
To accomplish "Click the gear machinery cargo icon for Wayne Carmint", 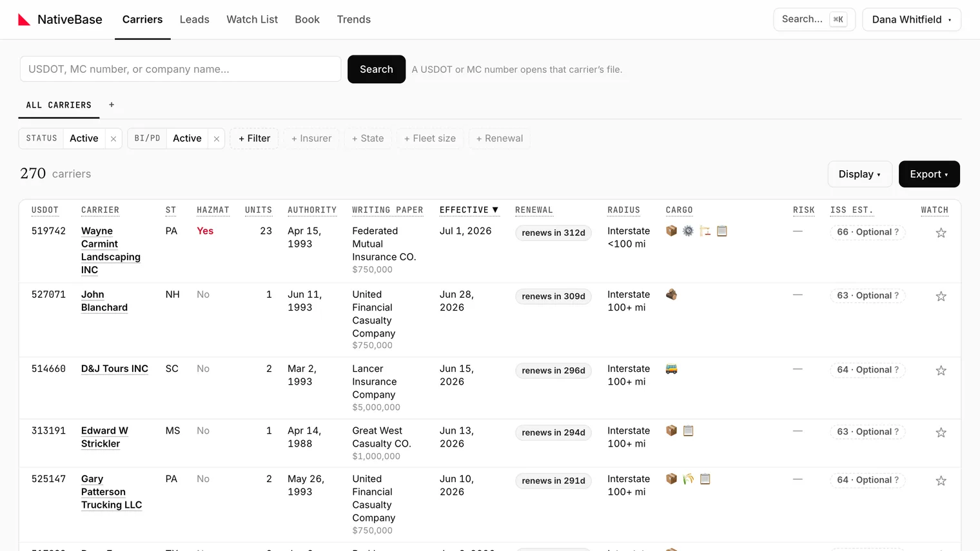I will [688, 231].
